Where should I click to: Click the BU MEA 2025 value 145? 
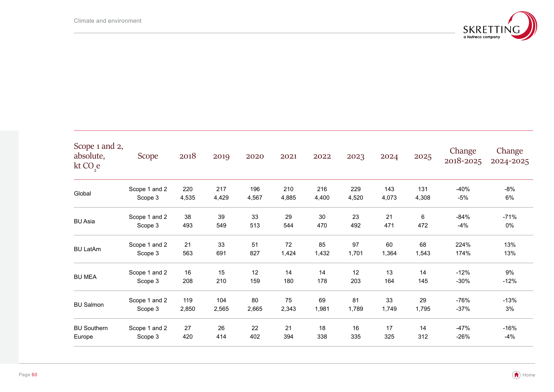point(423,281)
